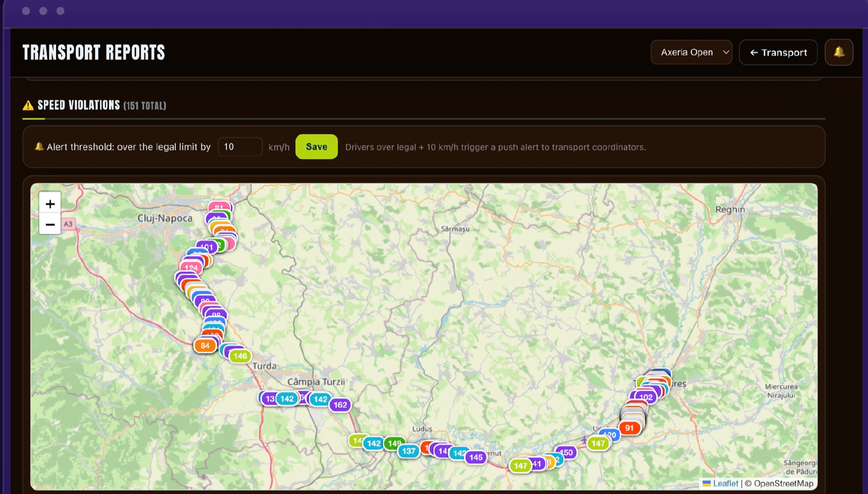Select the purple 145 speed marker

tap(476, 457)
